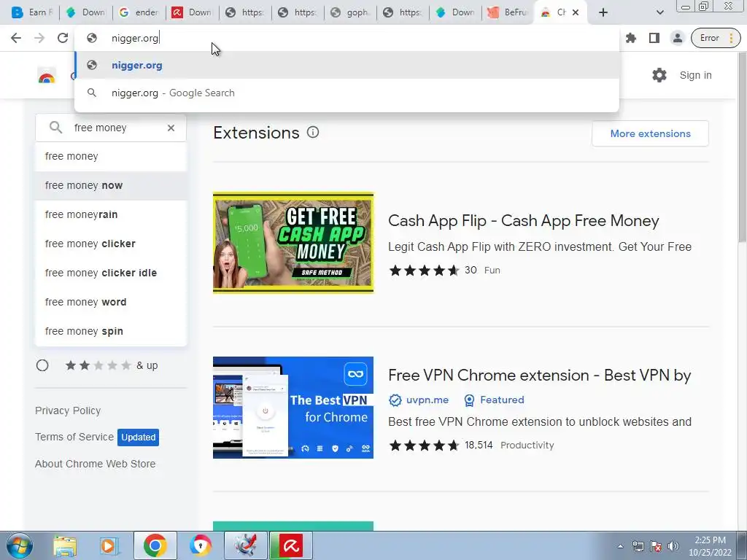Clear the 'free money' search with X
This screenshot has width=747, height=560.
[x=171, y=128]
